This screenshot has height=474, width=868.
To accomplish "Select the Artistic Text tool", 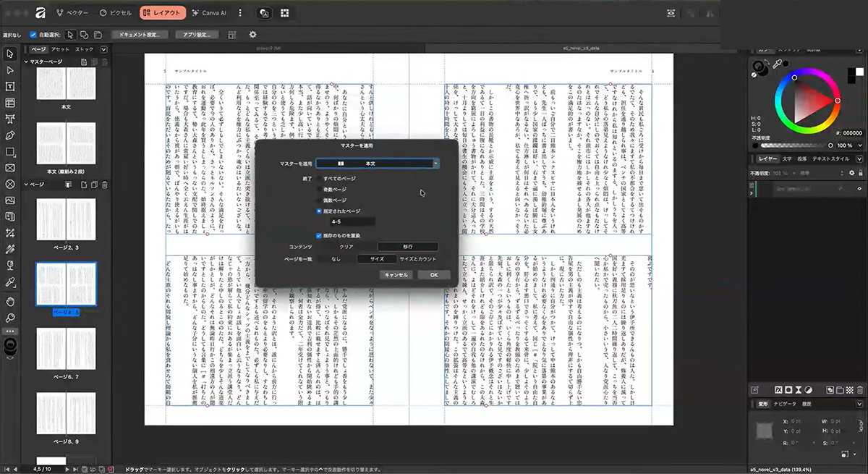I will click(x=10, y=119).
